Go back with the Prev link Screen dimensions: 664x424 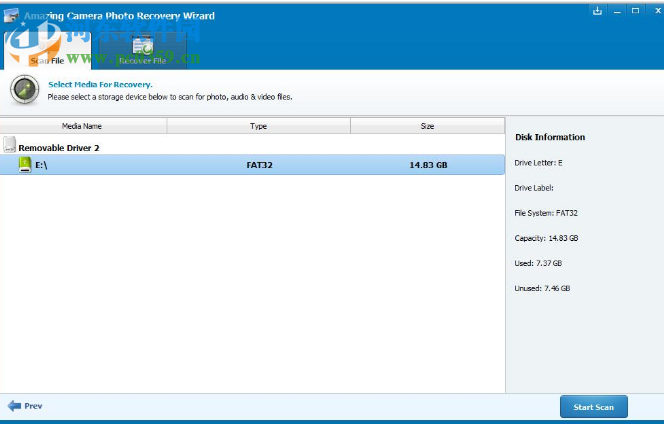33,406
